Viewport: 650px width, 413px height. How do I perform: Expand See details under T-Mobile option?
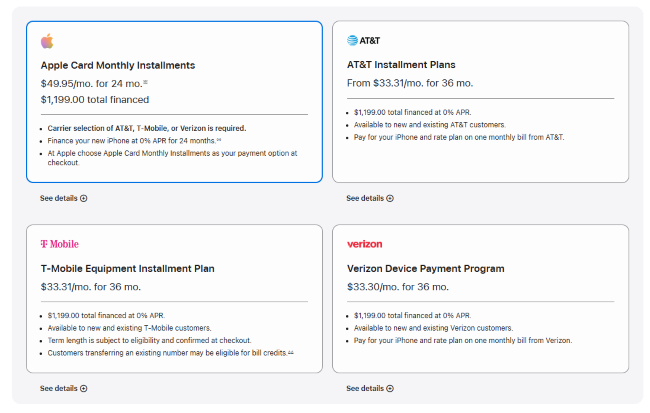point(63,389)
